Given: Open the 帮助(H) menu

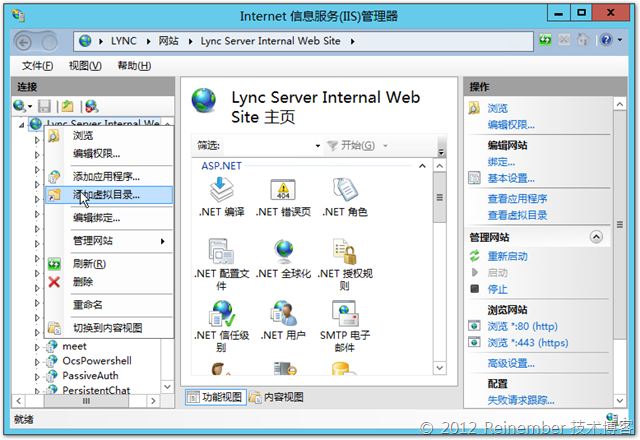Looking at the screenshot, I should tap(134, 66).
